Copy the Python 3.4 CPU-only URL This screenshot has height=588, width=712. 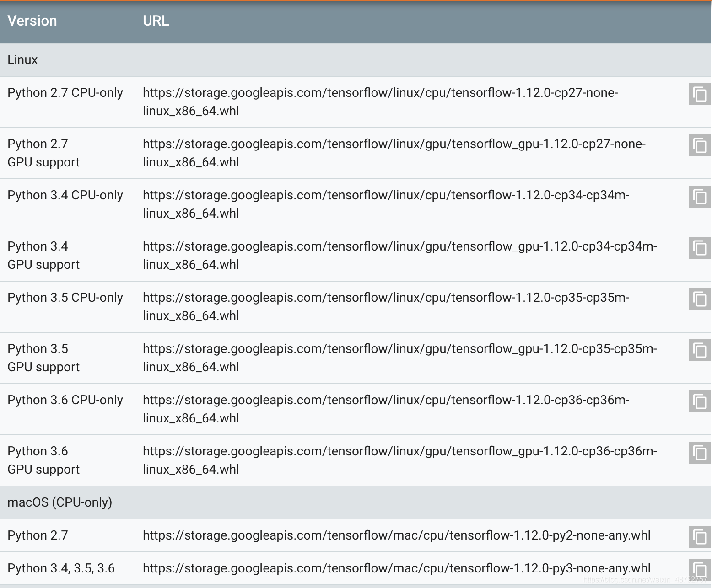point(700,197)
